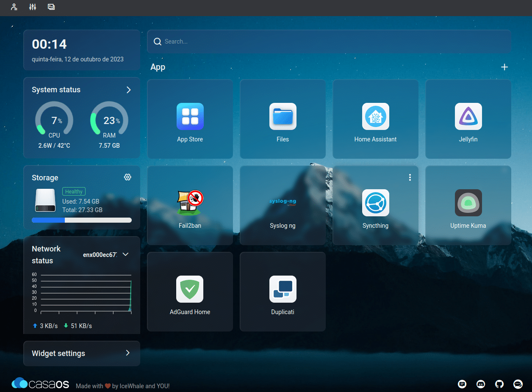Open the GitHub icon in footer
This screenshot has height=392, width=532.
point(499,384)
